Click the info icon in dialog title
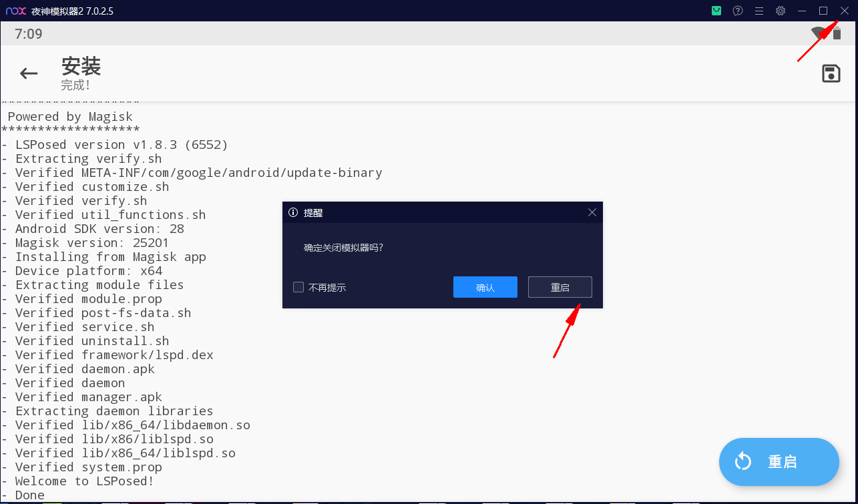This screenshot has height=504, width=858. click(x=292, y=212)
